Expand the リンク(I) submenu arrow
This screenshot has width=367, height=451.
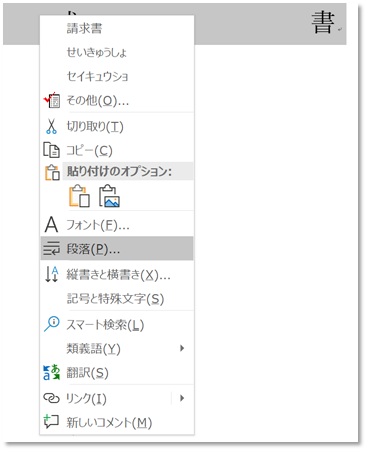coord(182,398)
